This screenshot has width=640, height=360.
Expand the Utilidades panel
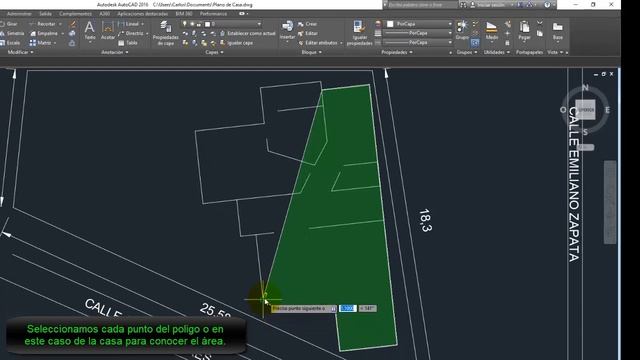pyautogui.click(x=496, y=52)
